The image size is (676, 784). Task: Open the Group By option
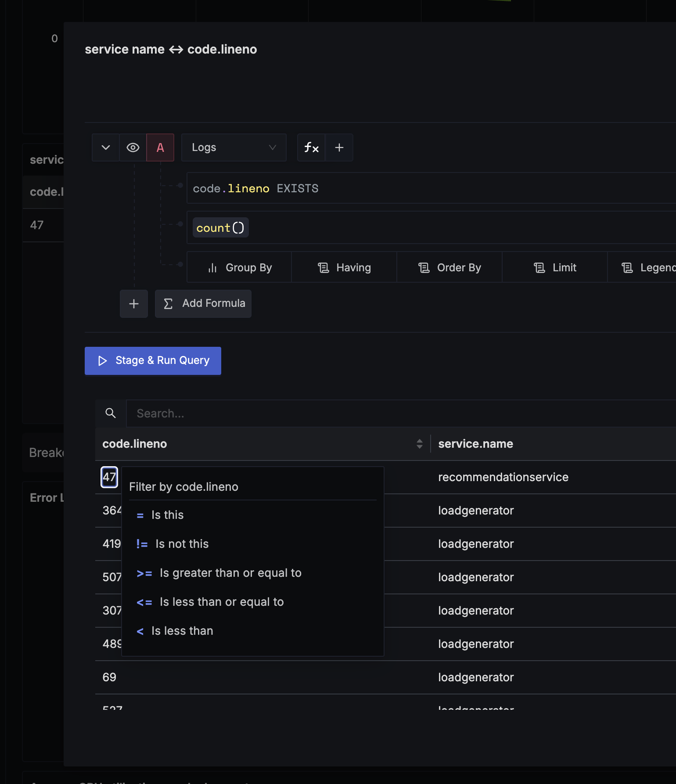click(x=239, y=267)
